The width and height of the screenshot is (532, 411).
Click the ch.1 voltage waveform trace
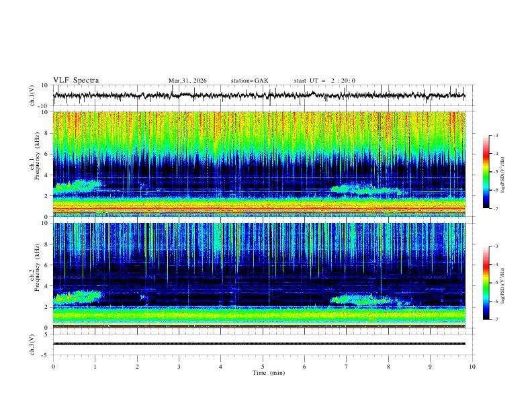click(259, 95)
